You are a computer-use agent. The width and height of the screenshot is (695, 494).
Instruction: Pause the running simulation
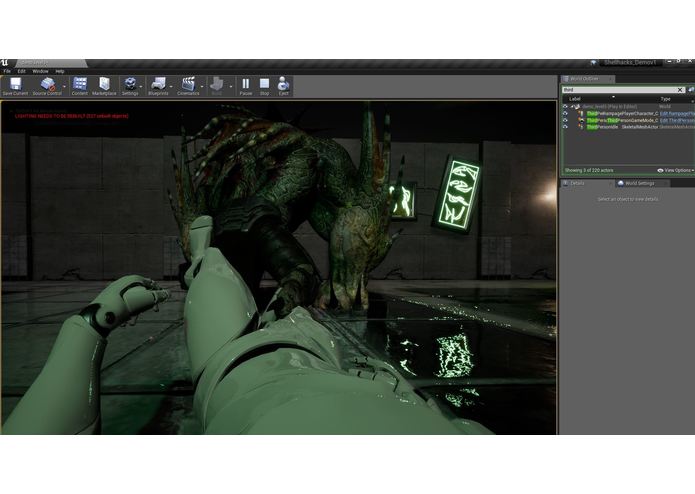tap(246, 84)
